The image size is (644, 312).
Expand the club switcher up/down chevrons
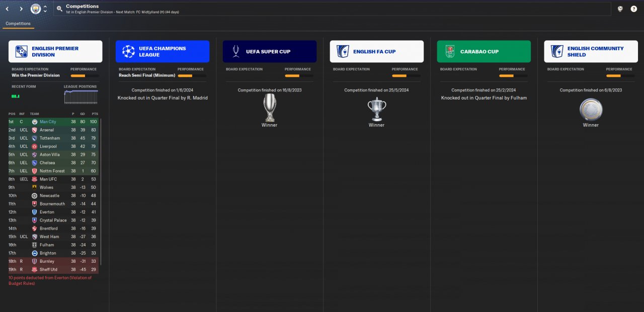click(45, 9)
